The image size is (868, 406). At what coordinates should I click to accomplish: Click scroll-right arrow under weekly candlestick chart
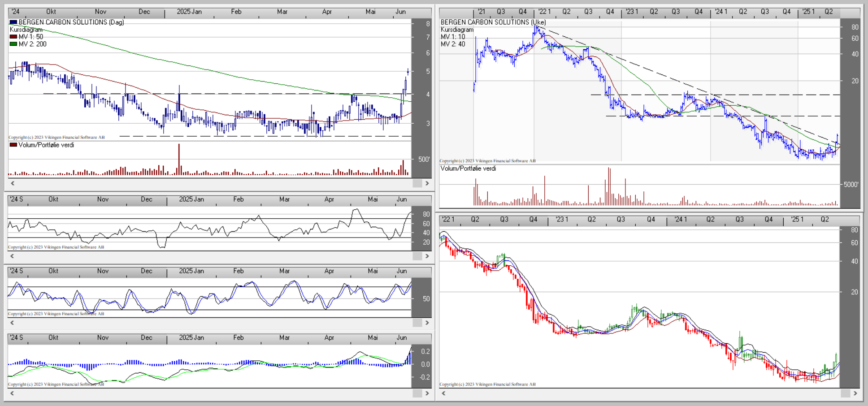855,393
